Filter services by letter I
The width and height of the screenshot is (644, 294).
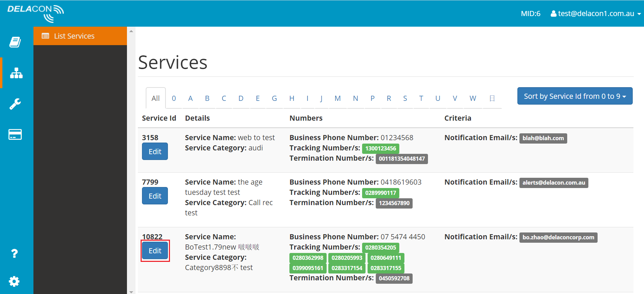pos(307,98)
